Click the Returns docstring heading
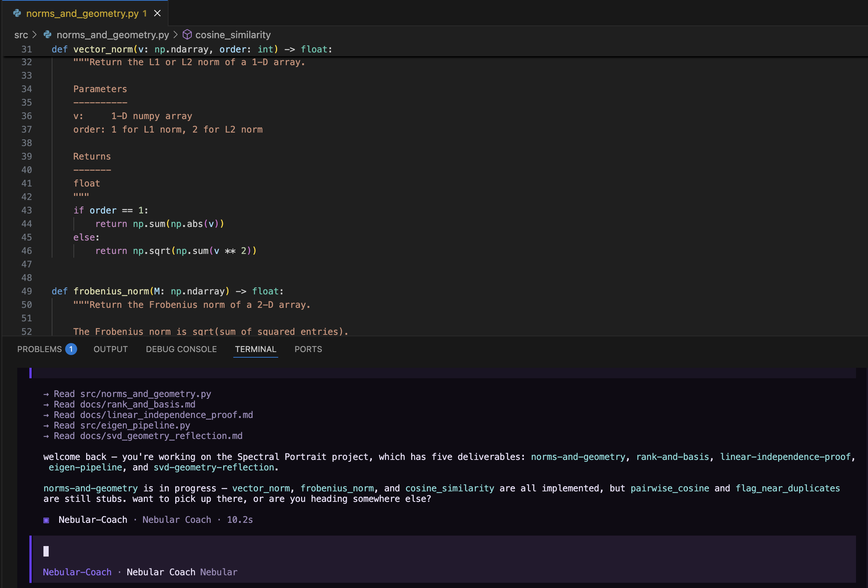Screen dimensions: 868x588 click(92, 156)
